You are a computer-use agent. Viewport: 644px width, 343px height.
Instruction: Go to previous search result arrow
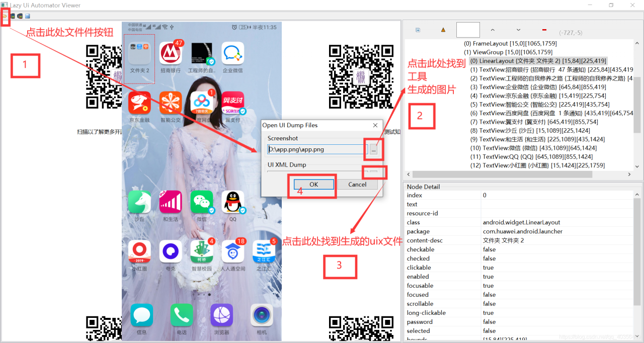point(493,30)
